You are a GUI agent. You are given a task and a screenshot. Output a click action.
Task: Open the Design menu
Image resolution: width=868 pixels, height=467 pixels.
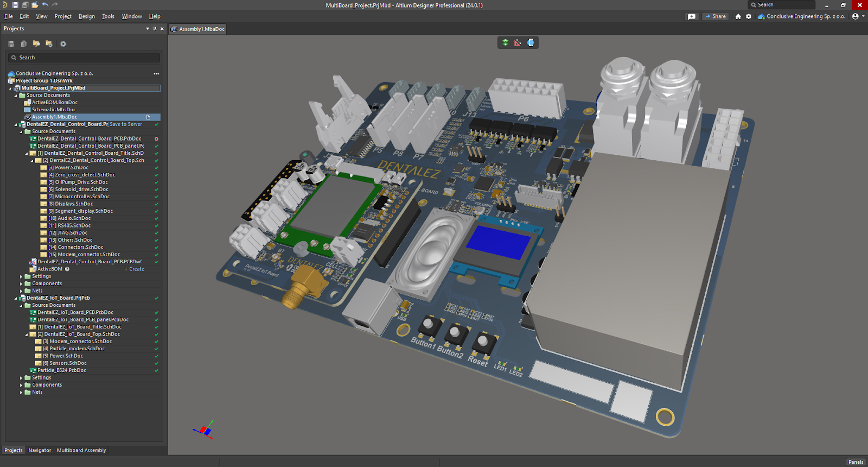coord(86,16)
